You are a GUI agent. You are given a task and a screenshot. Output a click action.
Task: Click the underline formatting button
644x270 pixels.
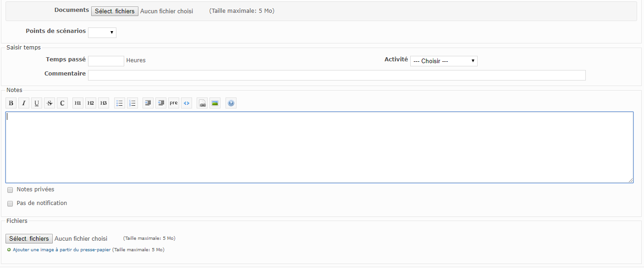coord(37,103)
